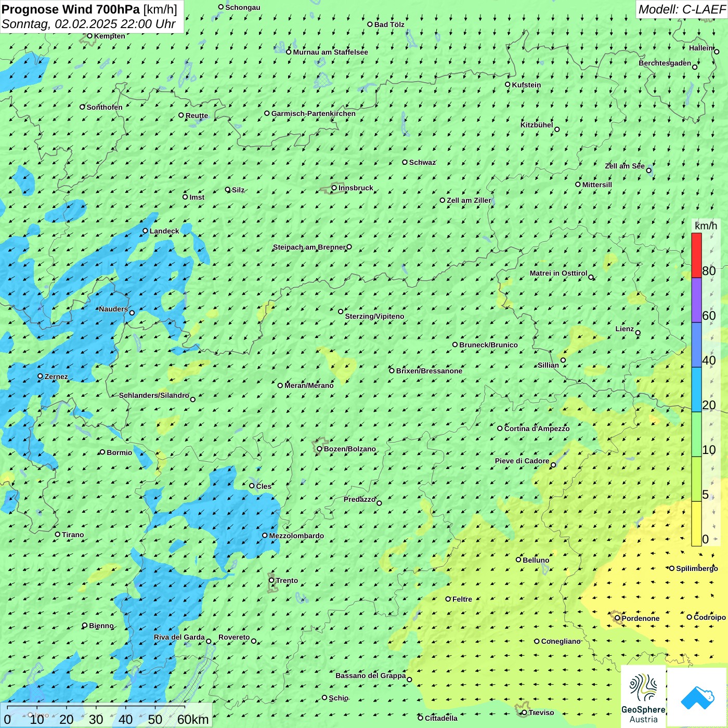The height and width of the screenshot is (728, 728).
Task: Click the Mittersill city marker
Action: click(x=578, y=184)
